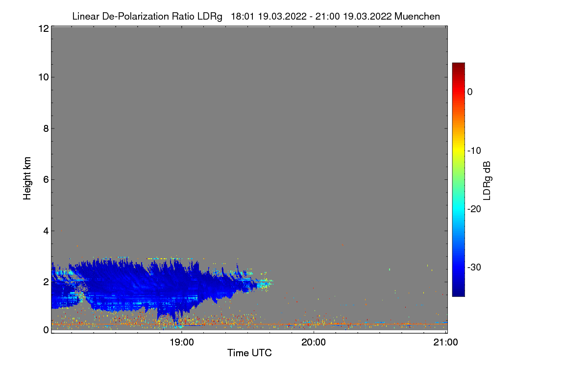Click the '18:01 19.03.2022' start time in title

269,17
